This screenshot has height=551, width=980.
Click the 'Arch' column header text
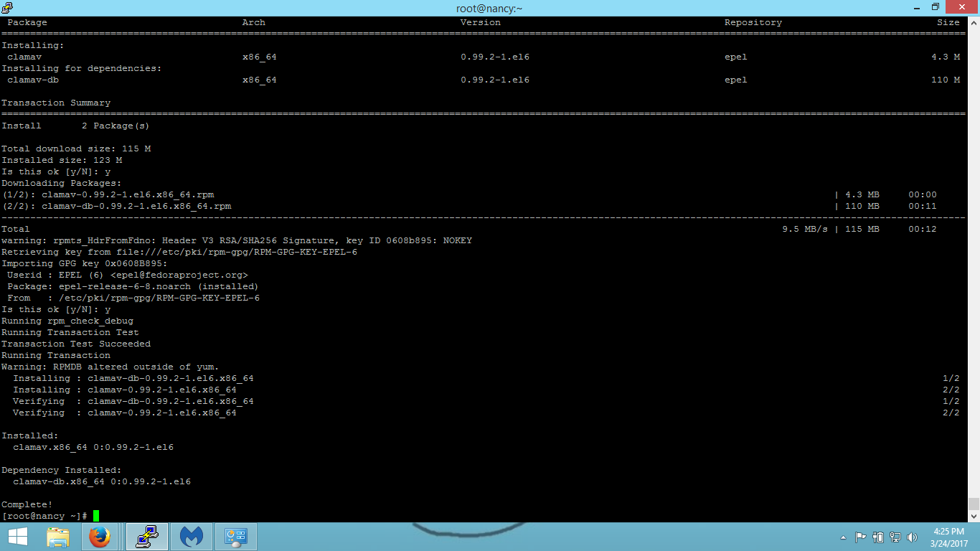point(254,22)
